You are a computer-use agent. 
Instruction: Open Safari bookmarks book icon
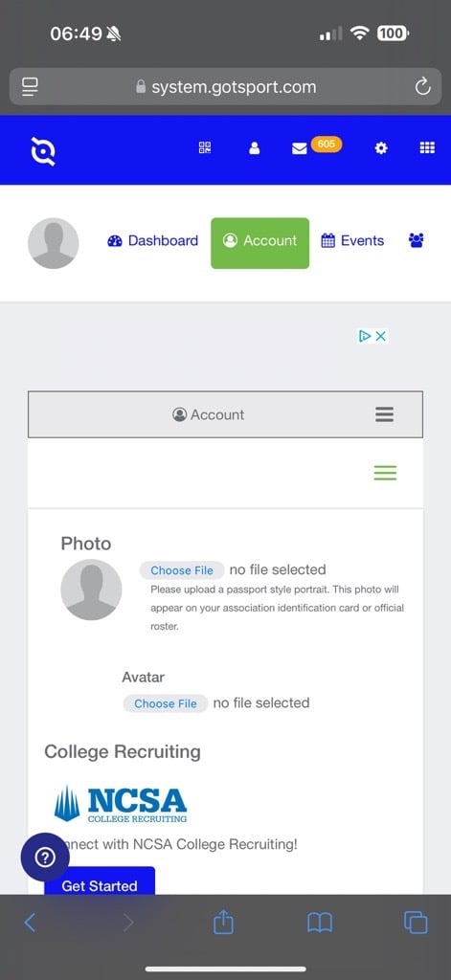click(320, 923)
